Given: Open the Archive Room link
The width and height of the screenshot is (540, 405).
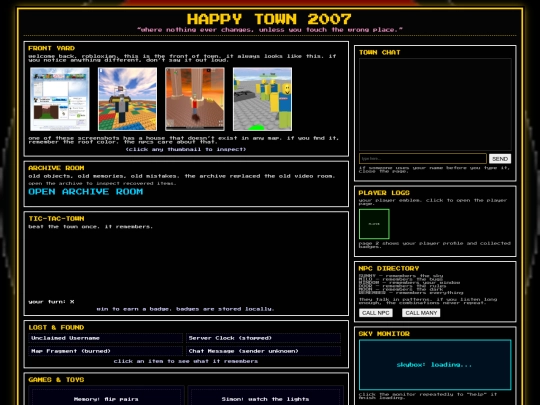Looking at the screenshot, I should (x=85, y=192).
